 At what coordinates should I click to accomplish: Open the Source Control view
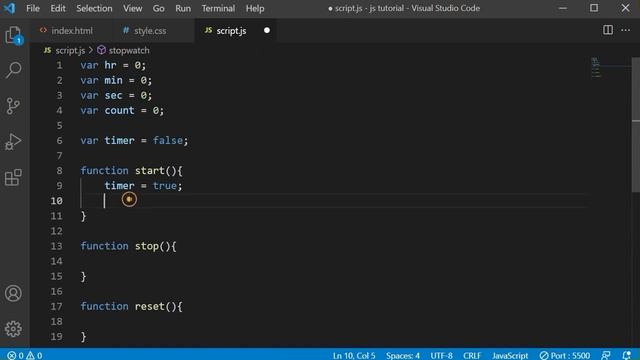[13, 106]
